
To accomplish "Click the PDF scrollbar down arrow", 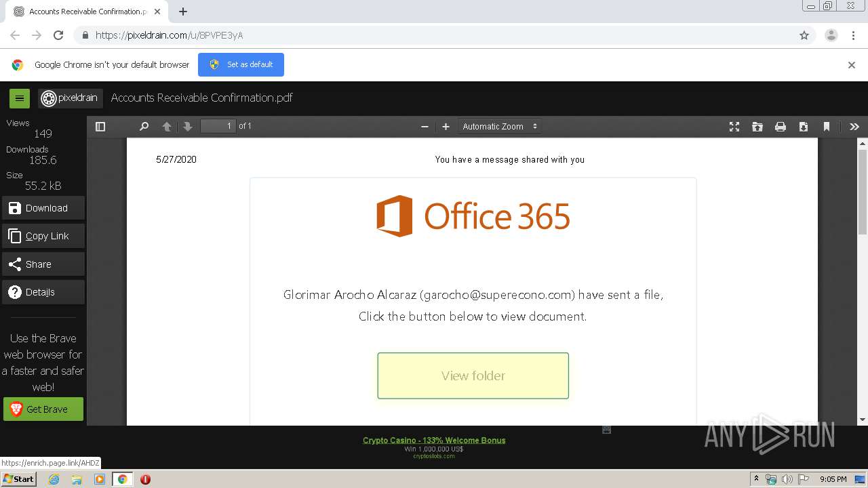I will (x=863, y=420).
